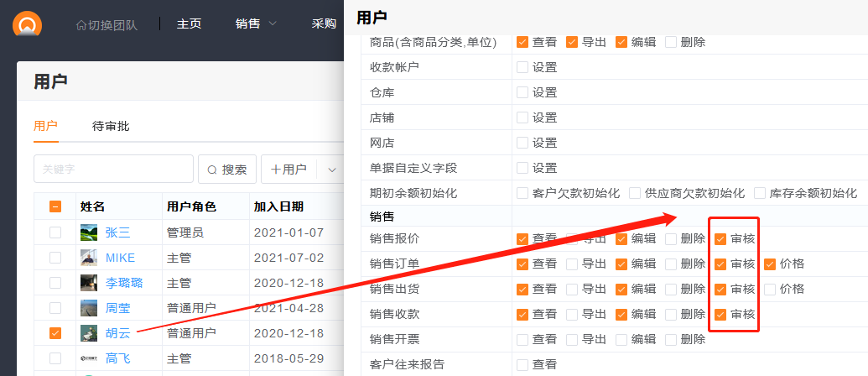Expand the dropdown arrow beside add user
The image size is (868, 376).
(332, 170)
